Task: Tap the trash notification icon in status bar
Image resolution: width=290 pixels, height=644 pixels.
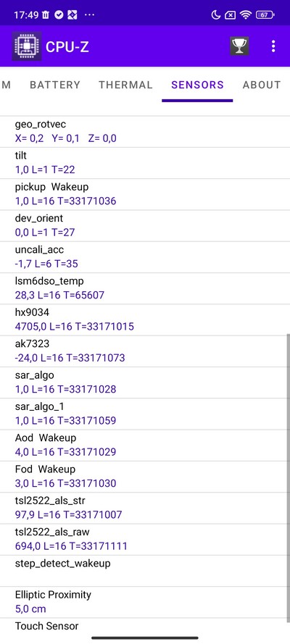Action: 46,15
